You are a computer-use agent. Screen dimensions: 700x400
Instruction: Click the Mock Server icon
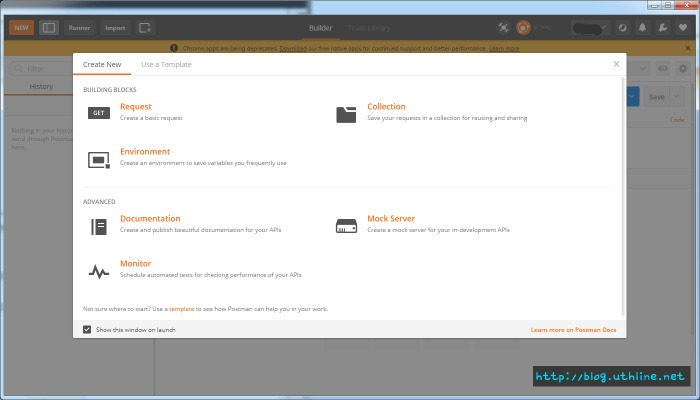point(346,226)
